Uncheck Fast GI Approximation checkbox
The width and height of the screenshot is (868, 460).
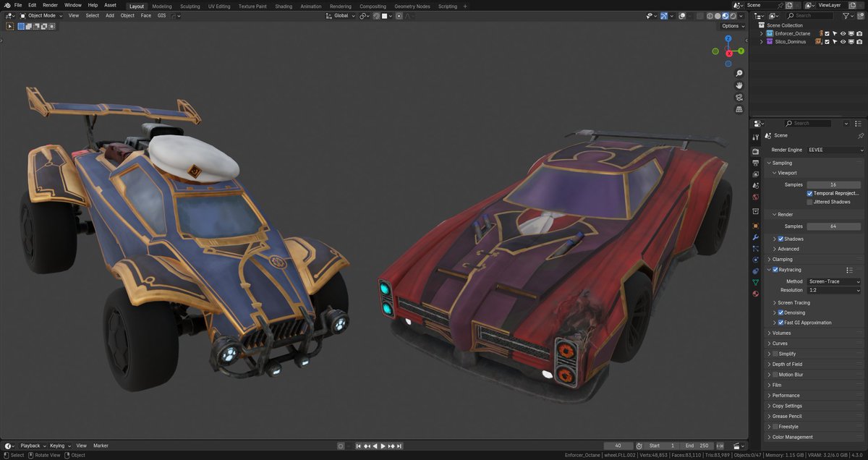(x=780, y=323)
